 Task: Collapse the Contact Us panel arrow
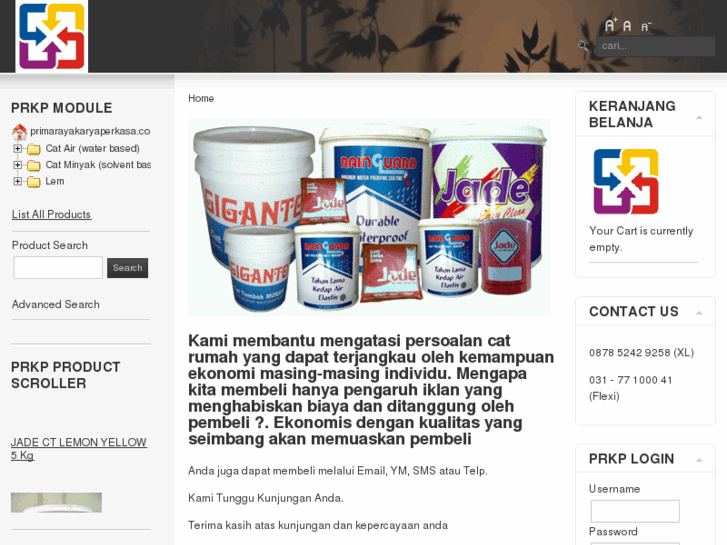[x=699, y=313]
